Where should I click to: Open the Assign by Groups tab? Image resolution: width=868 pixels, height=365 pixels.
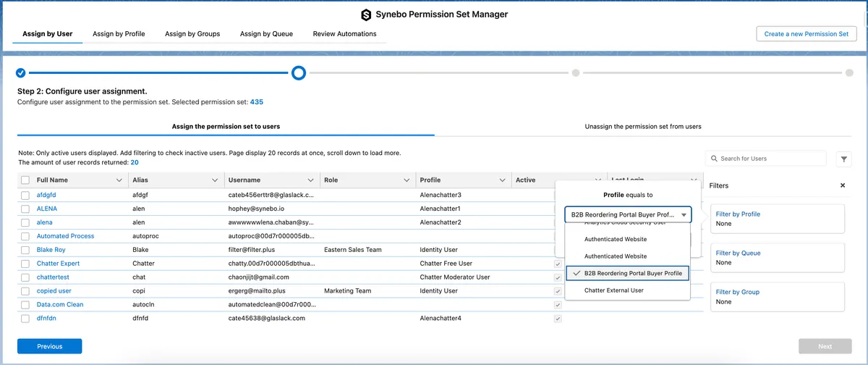click(192, 34)
